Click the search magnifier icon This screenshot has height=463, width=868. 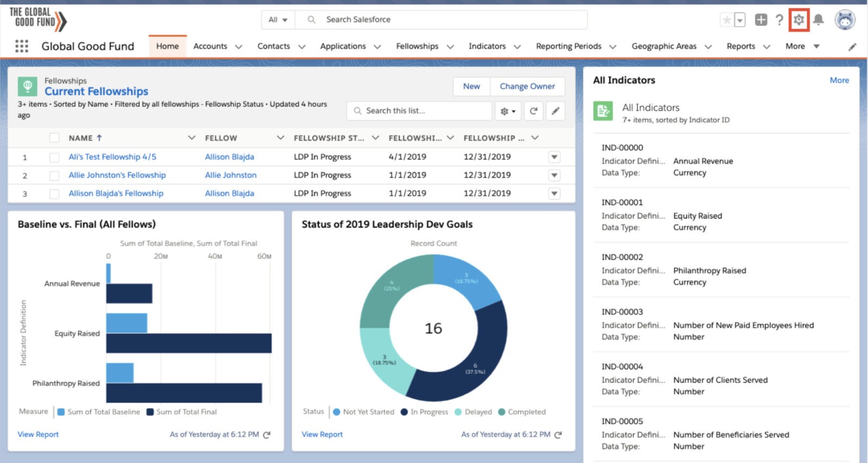[311, 20]
